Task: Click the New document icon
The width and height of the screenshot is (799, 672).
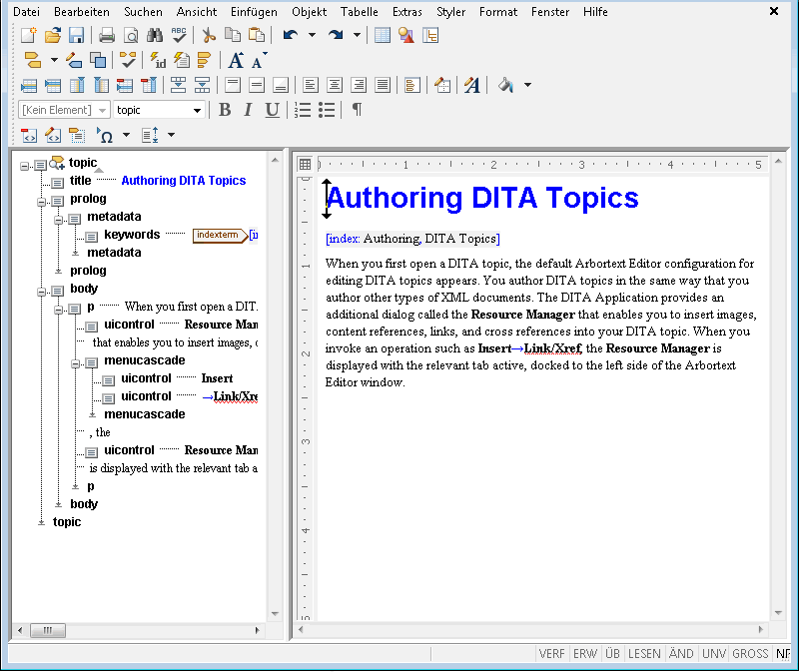Action: point(29,35)
